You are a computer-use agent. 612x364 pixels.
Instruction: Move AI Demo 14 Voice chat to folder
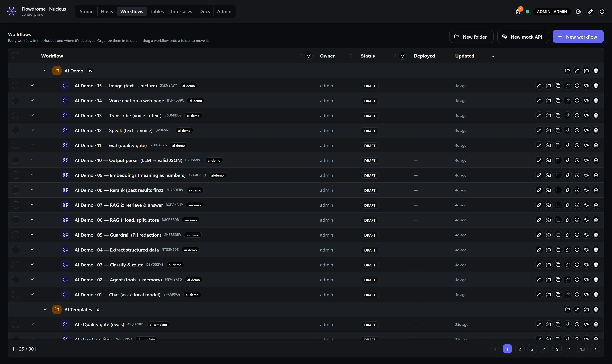pyautogui.click(x=548, y=101)
